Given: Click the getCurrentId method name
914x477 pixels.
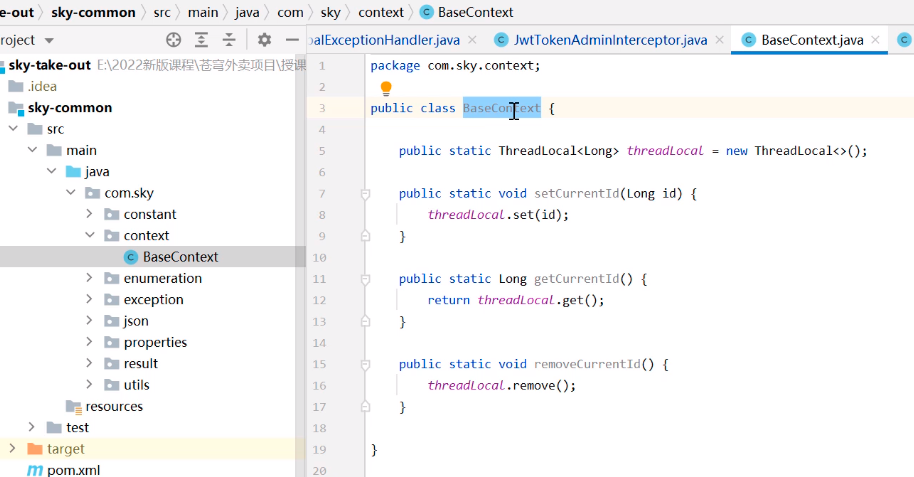Looking at the screenshot, I should click(x=576, y=279).
